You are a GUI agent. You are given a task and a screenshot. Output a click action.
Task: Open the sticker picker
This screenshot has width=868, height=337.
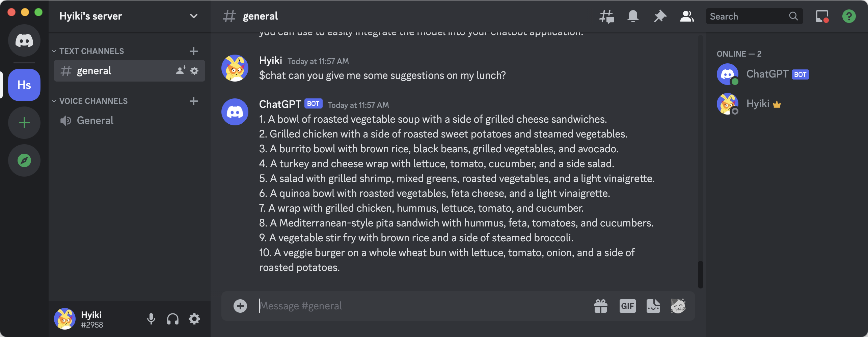tap(653, 306)
